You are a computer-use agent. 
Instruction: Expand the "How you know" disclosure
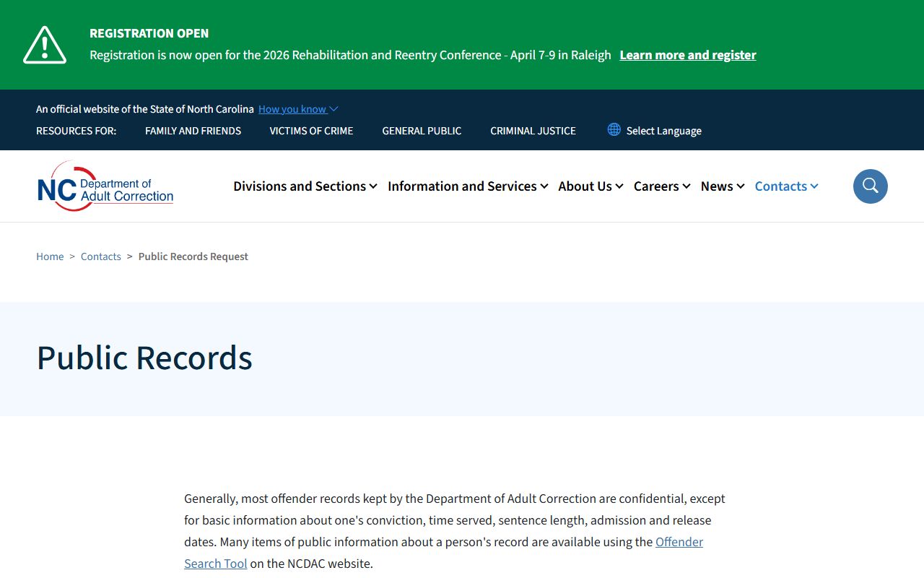297,109
